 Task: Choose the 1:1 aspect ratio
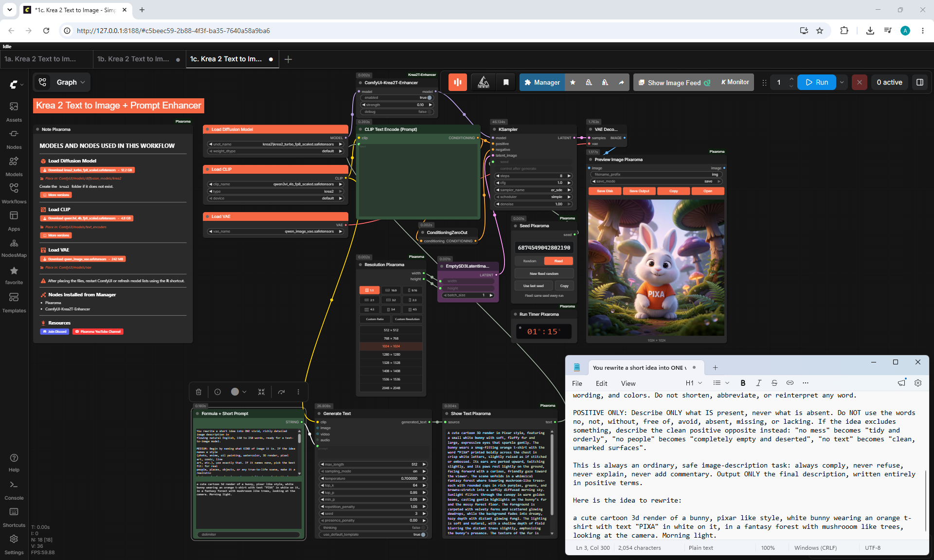tap(370, 290)
